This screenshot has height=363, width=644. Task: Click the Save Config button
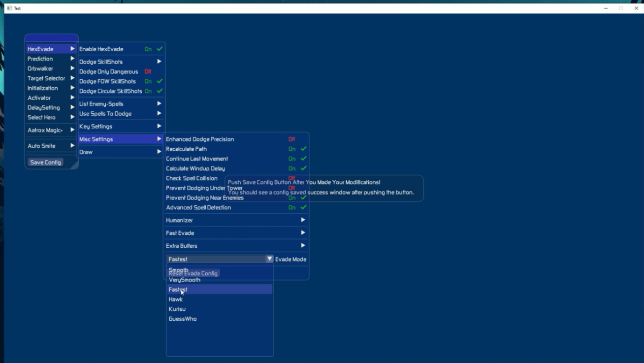[x=45, y=163]
